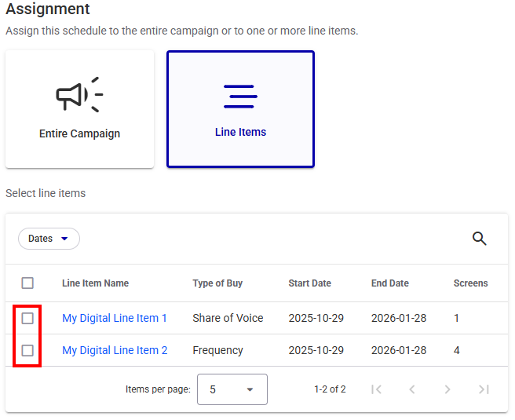Image resolution: width=515 pixels, height=420 pixels.
Task: Jump to the last page arrow
Action: pos(484,389)
